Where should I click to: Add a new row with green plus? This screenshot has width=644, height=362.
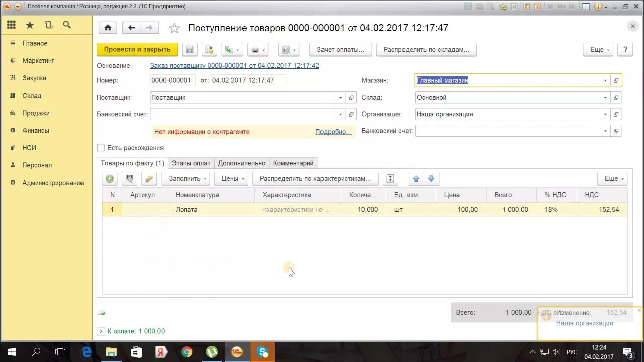[110, 178]
